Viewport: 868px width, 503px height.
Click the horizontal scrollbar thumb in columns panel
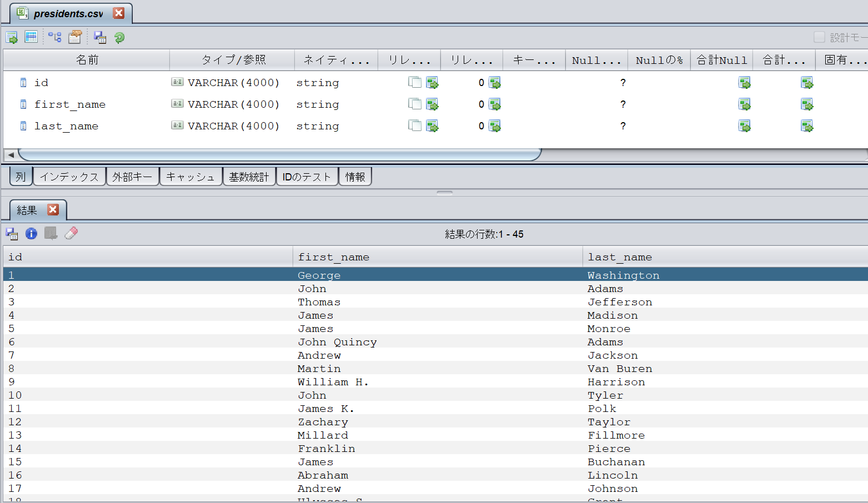[x=279, y=154]
